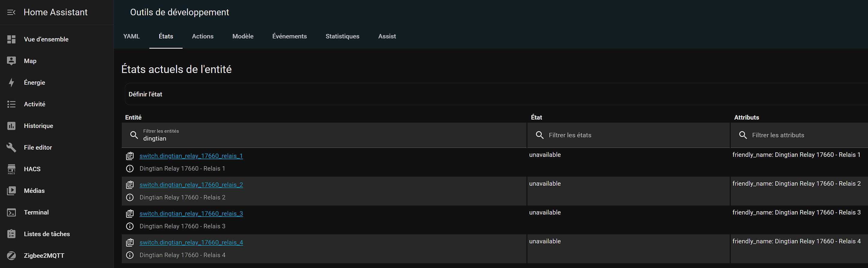Open switch.dingtian_relay_17660_relais_2 entity link
Viewport: 868px width, 268px height.
(191, 185)
